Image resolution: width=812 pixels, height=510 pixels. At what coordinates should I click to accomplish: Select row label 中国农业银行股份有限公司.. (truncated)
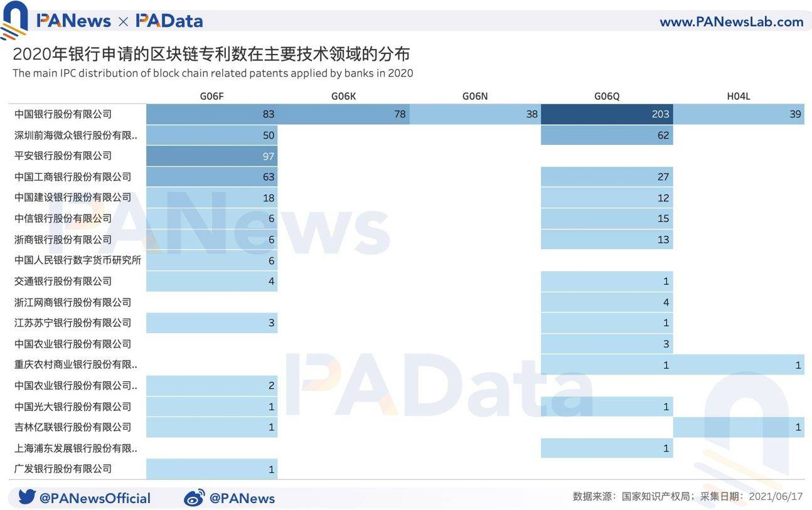pyautogui.click(x=76, y=385)
